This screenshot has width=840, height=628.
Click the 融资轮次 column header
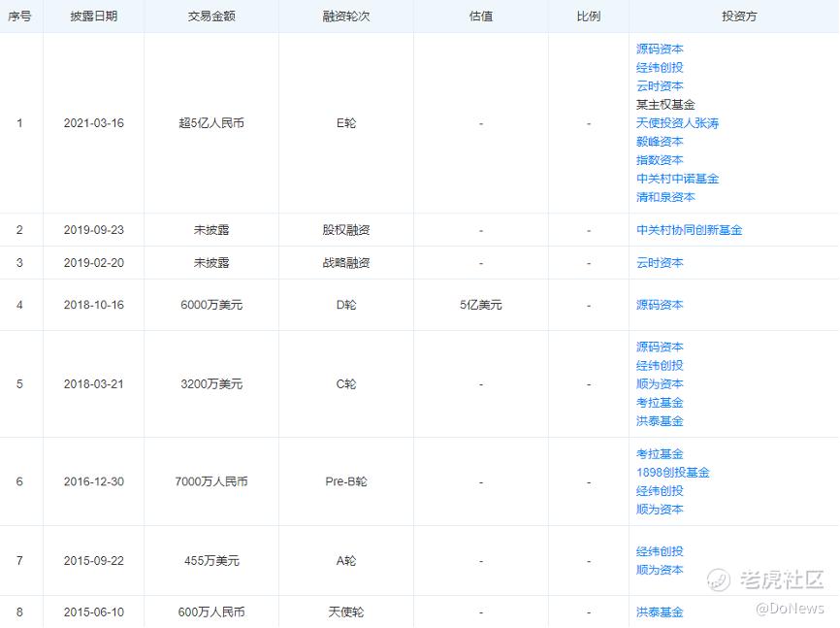pos(346,17)
